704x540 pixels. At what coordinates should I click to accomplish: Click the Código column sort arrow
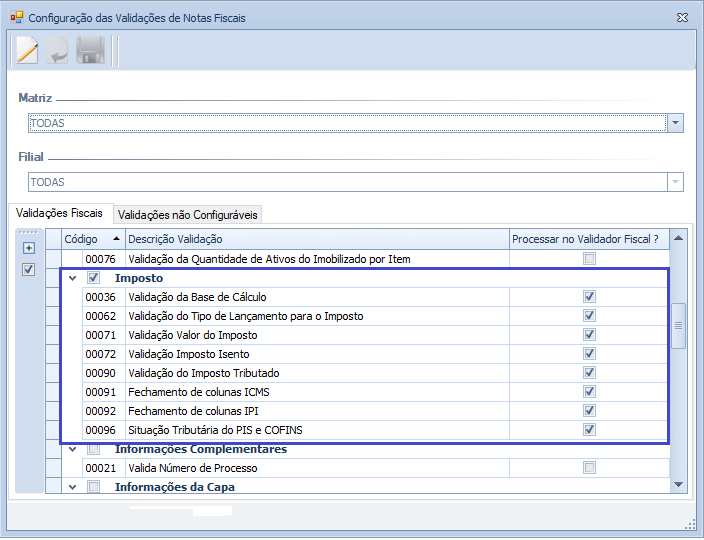(116, 239)
